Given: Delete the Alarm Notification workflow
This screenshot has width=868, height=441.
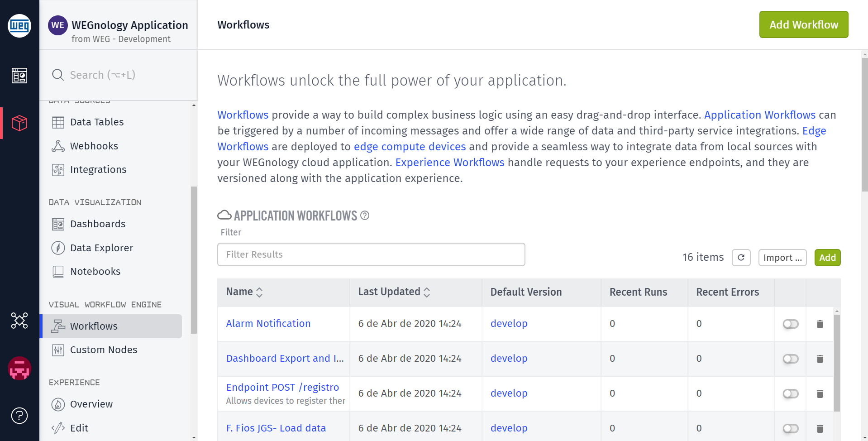Looking at the screenshot, I should (820, 324).
